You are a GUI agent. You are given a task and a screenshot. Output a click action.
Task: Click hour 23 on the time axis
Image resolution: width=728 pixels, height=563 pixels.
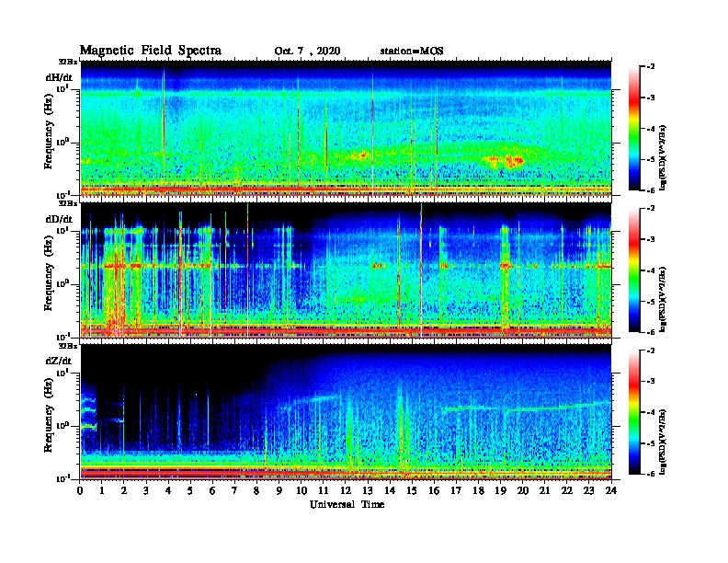588,490
